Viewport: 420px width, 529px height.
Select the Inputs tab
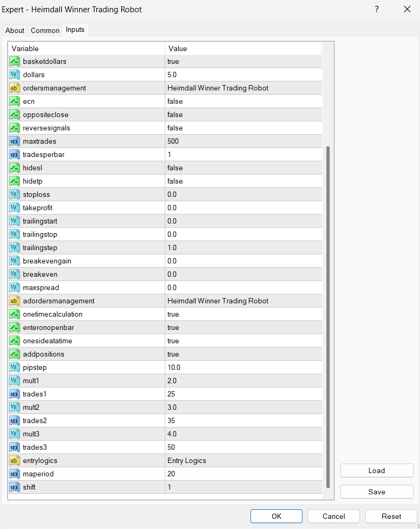coord(75,30)
